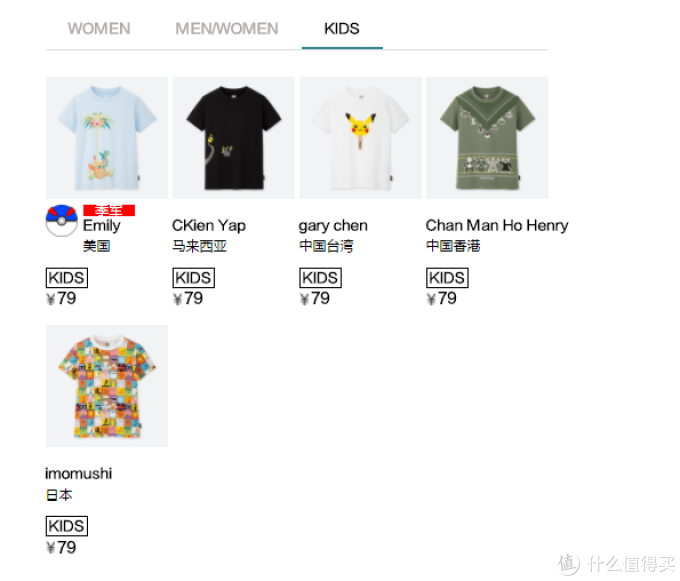Click the red winner badge above Emily
Screen dimensions: 680x581
[109, 210]
